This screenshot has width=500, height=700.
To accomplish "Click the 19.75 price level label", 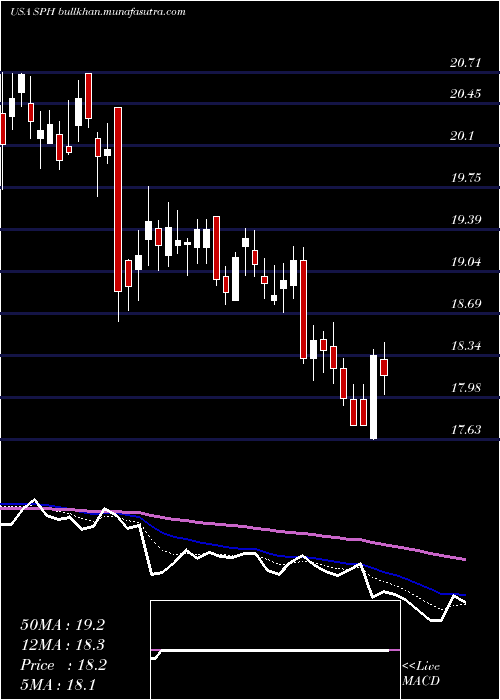I will pyautogui.click(x=466, y=178).
